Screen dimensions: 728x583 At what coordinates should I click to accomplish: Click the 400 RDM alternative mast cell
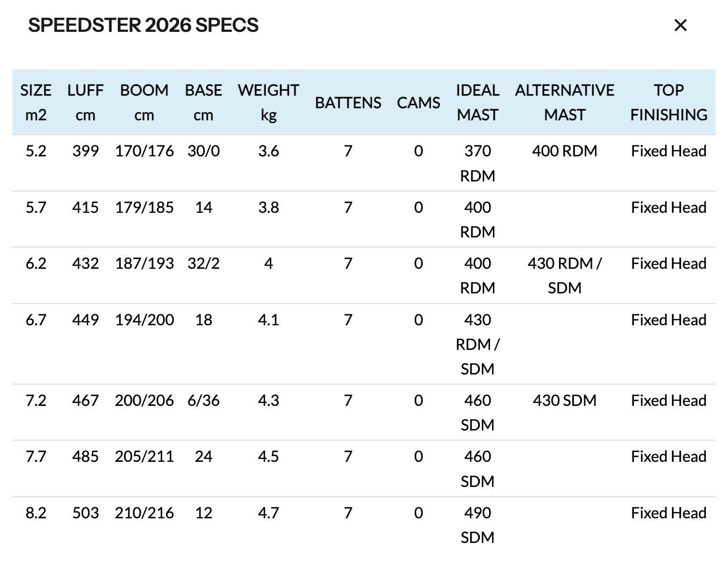[x=564, y=151]
